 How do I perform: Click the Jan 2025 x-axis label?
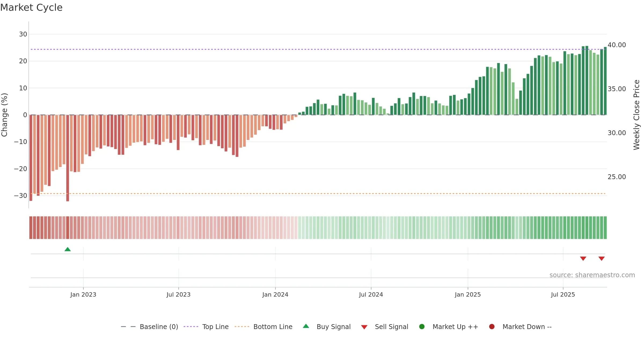coord(468,294)
